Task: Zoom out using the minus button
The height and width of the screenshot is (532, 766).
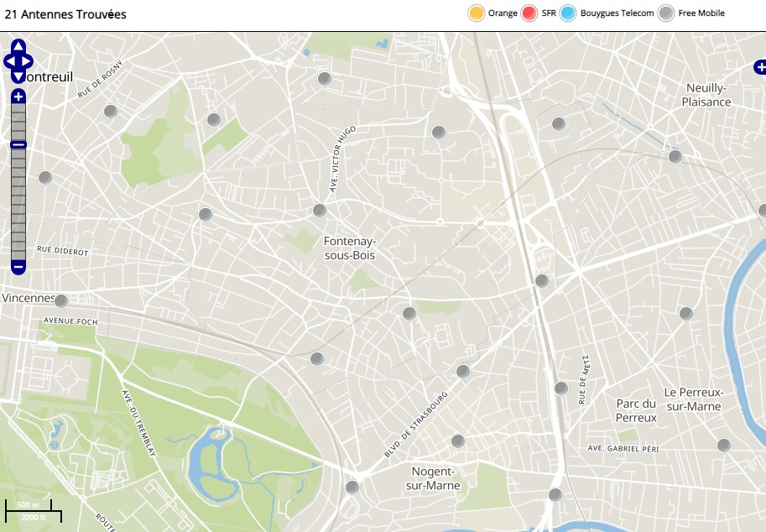Action: [18, 267]
